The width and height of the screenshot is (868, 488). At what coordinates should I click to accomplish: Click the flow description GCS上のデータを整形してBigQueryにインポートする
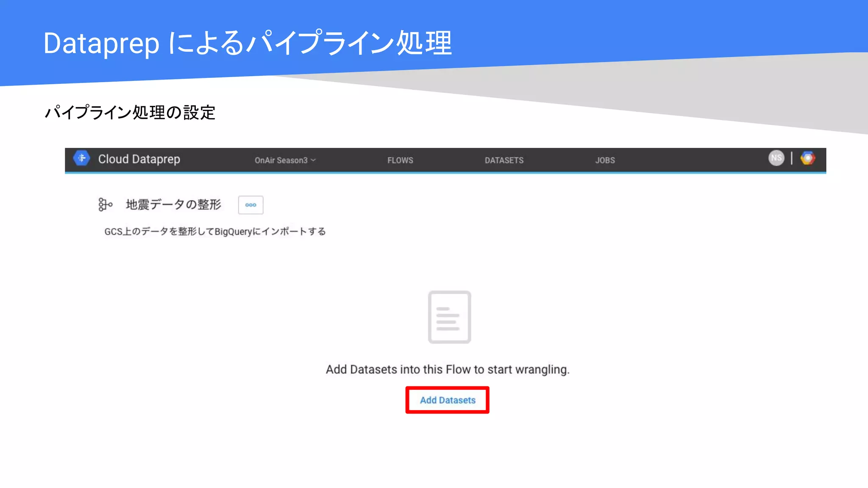click(x=215, y=231)
